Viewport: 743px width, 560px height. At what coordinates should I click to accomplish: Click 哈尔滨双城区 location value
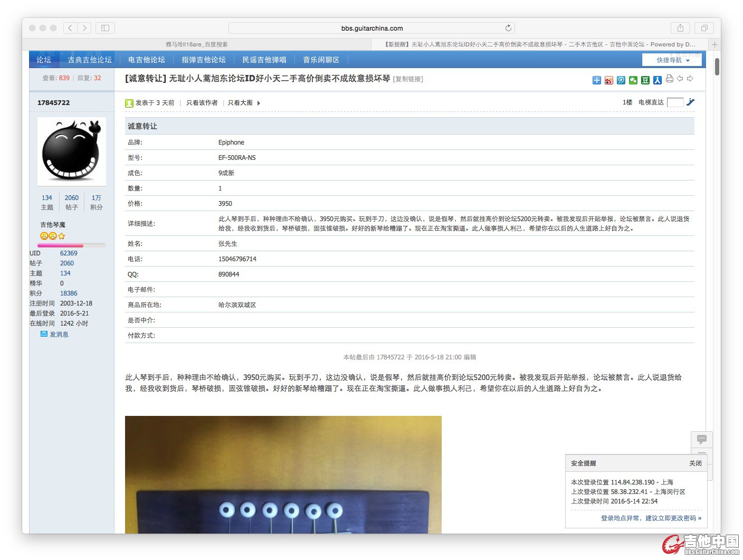click(x=237, y=305)
